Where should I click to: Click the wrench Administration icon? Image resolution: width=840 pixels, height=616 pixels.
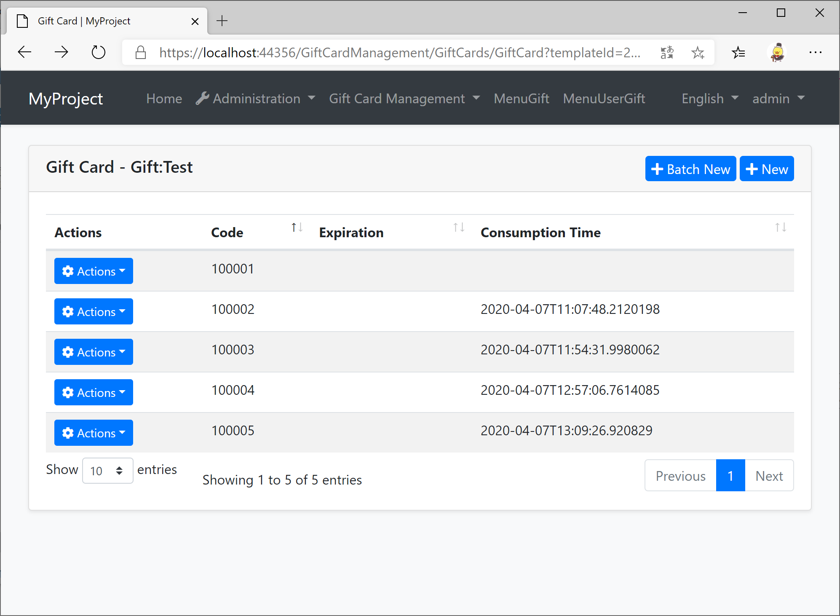203,98
